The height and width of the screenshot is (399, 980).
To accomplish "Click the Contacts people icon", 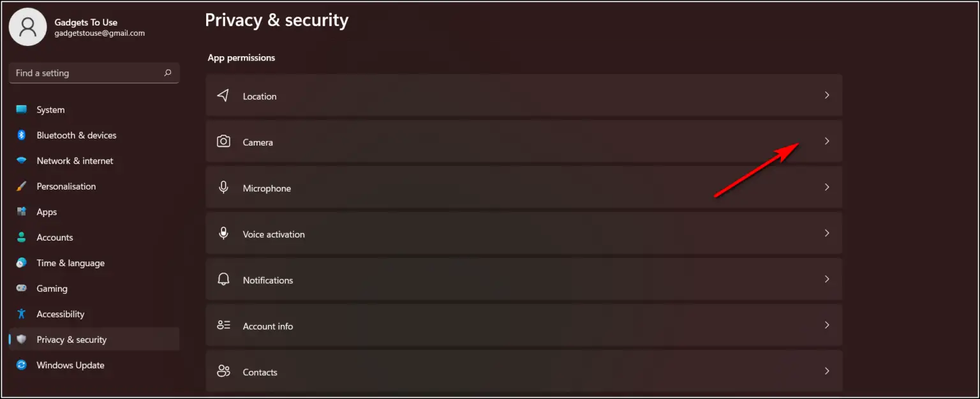I will pos(223,372).
